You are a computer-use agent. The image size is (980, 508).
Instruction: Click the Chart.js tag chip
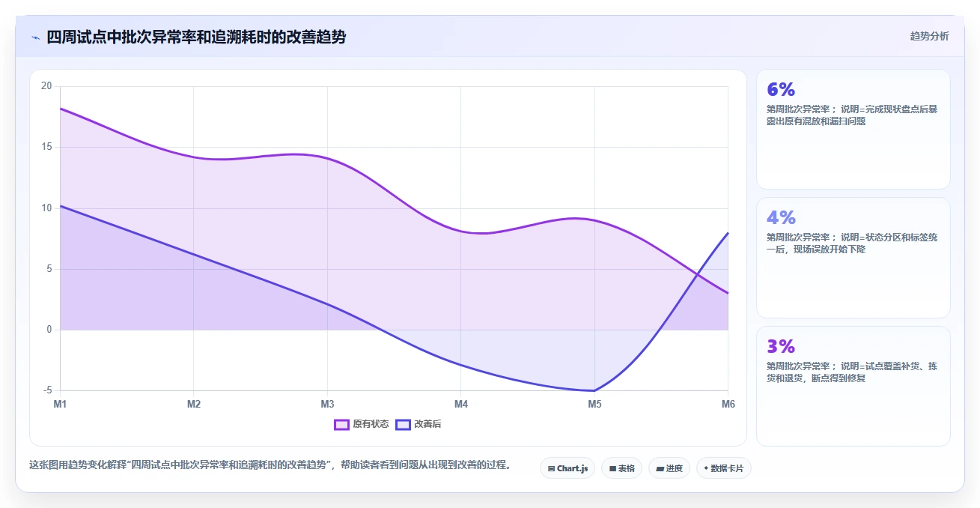coord(567,468)
